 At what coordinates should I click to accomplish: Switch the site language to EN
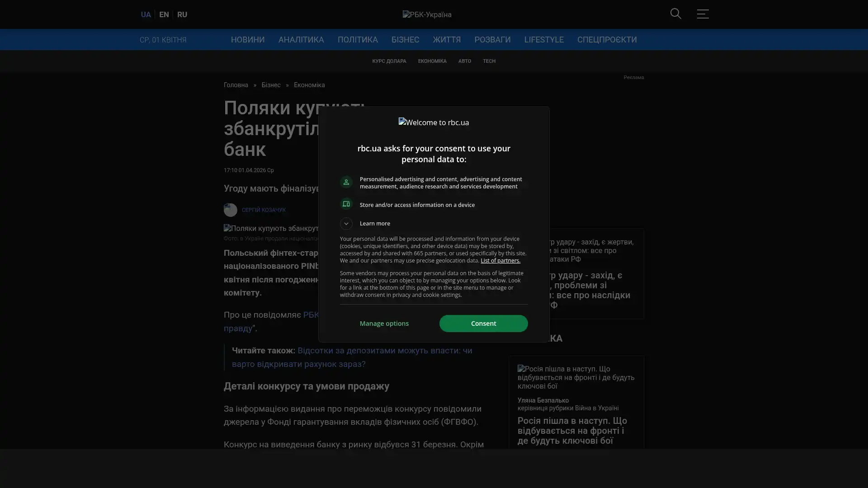164,14
